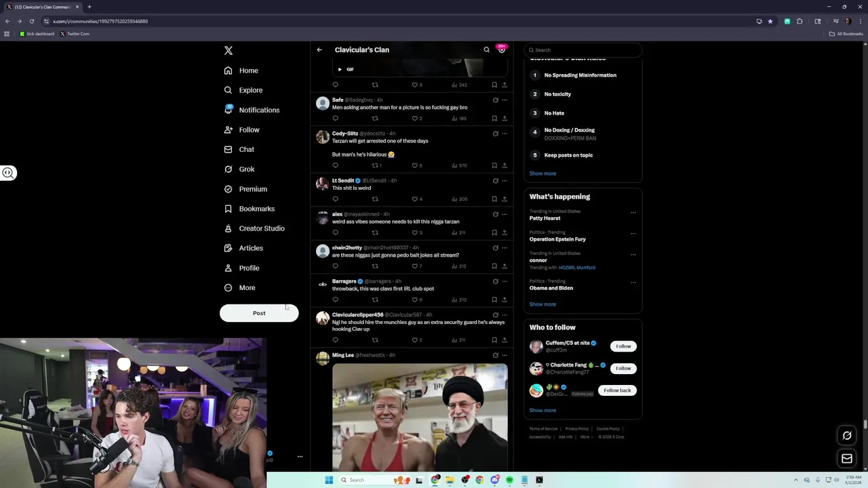Viewport: 868px width, 488px height.
Task: Open the Messages floating button
Action: click(847, 459)
